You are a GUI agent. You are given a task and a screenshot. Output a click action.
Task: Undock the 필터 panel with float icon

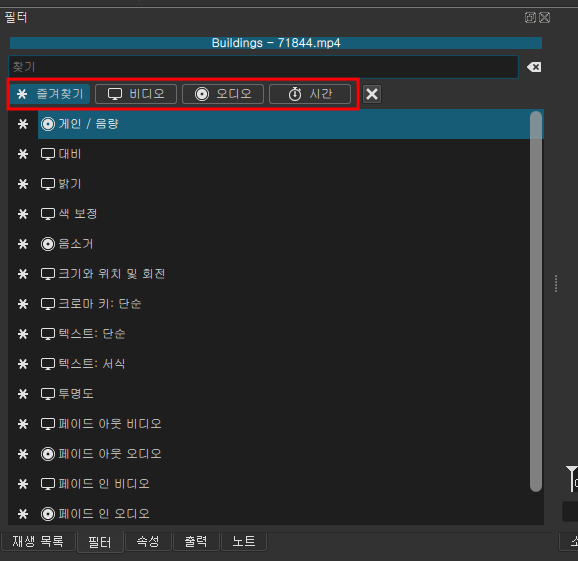click(x=530, y=17)
